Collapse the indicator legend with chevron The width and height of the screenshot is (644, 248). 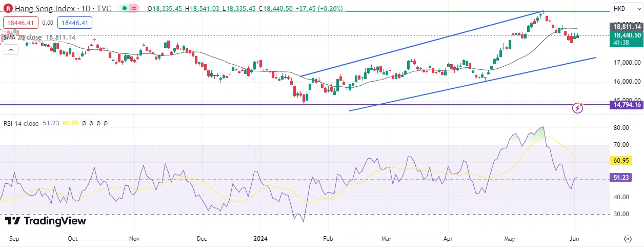click(x=11, y=49)
